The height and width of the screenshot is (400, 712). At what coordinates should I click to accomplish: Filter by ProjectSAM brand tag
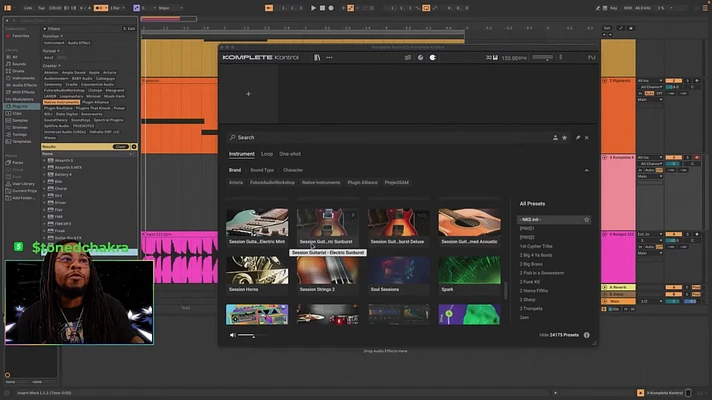tap(396, 183)
